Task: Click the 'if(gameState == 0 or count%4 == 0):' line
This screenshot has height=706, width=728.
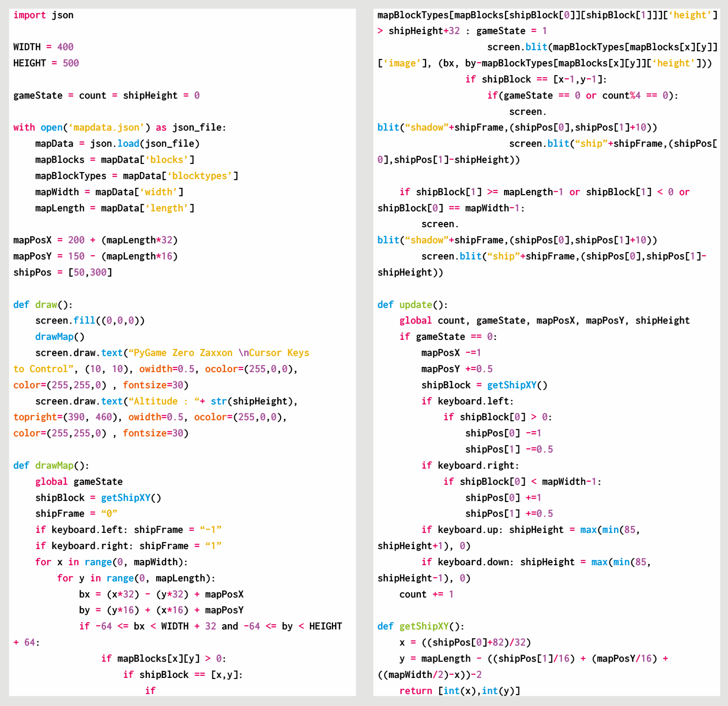Action: pyautogui.click(x=583, y=96)
